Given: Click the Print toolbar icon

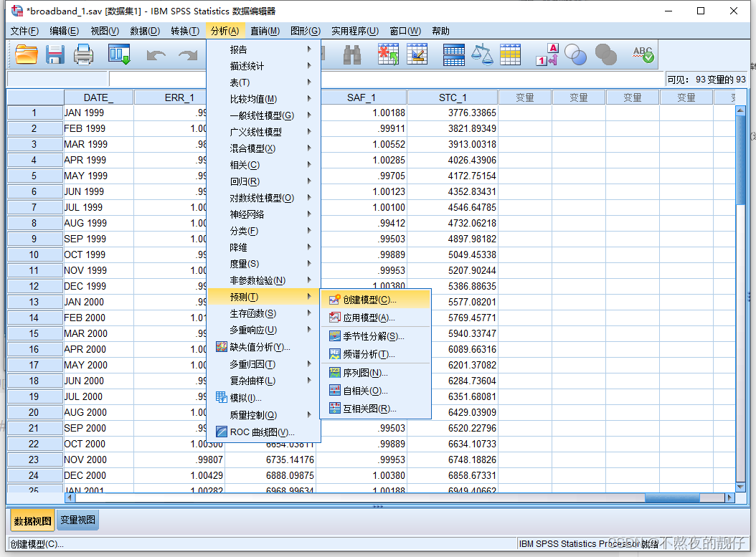Looking at the screenshot, I should pyautogui.click(x=83, y=54).
